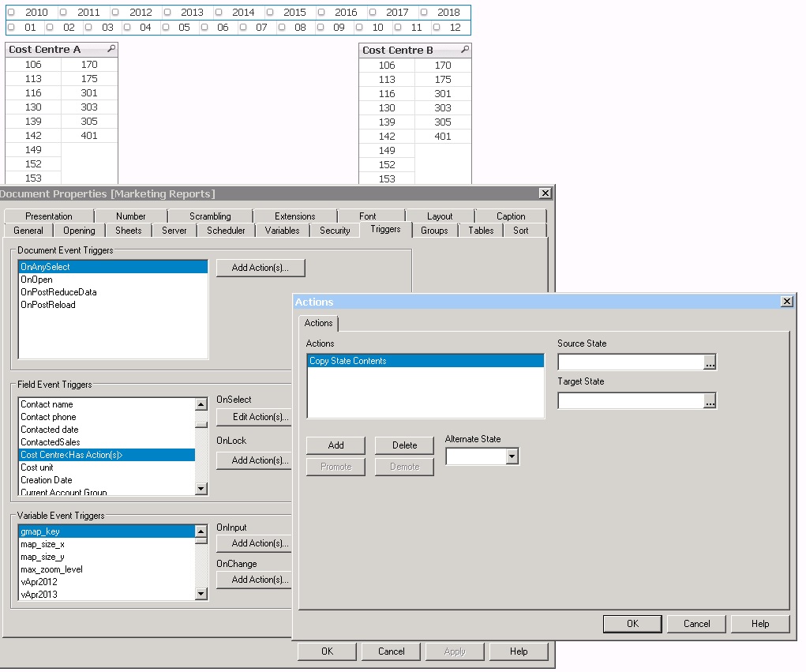Select value 301 in Cost Centre A
The width and height of the screenshot is (806, 672).
click(x=89, y=93)
